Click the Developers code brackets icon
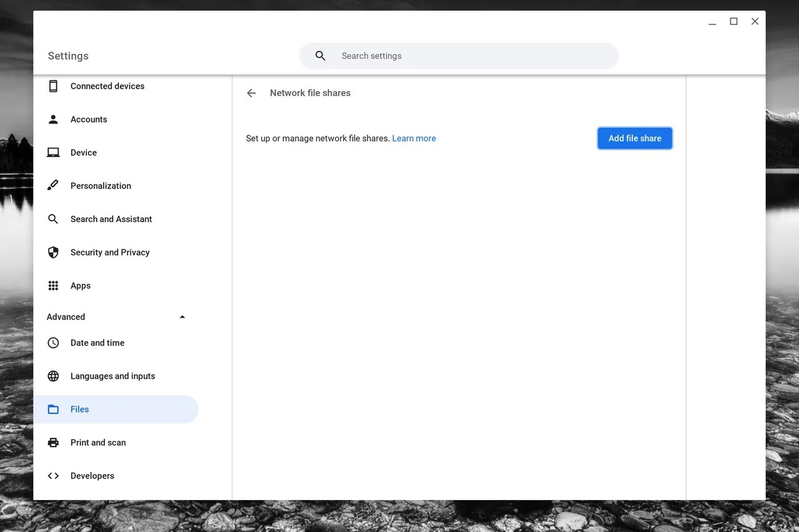Image resolution: width=799 pixels, height=532 pixels. [53, 476]
